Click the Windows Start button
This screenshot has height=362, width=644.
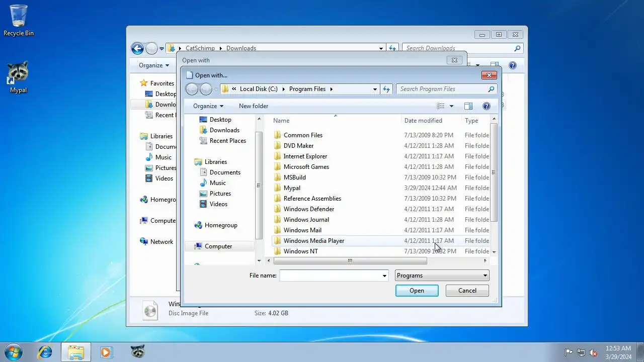[13, 352]
